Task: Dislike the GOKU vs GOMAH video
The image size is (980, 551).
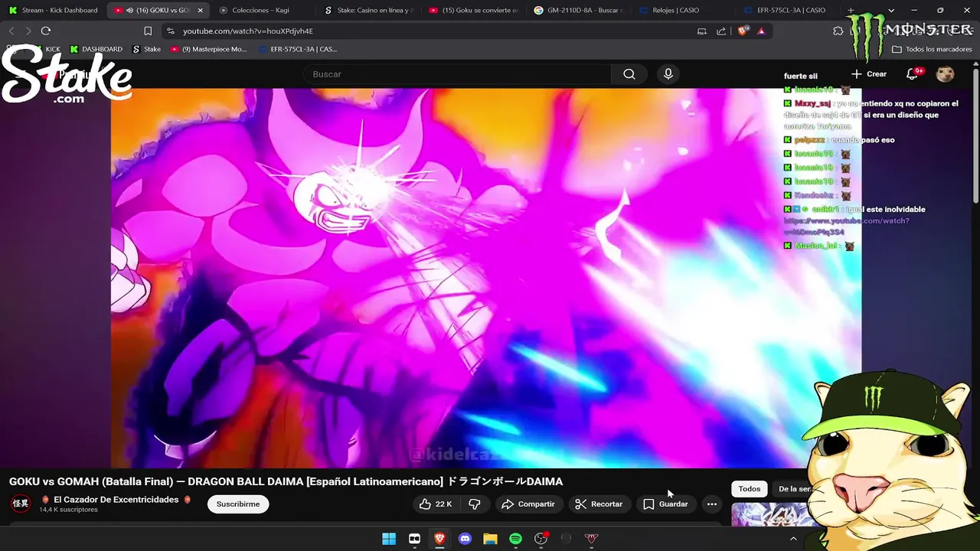Action: pos(475,504)
